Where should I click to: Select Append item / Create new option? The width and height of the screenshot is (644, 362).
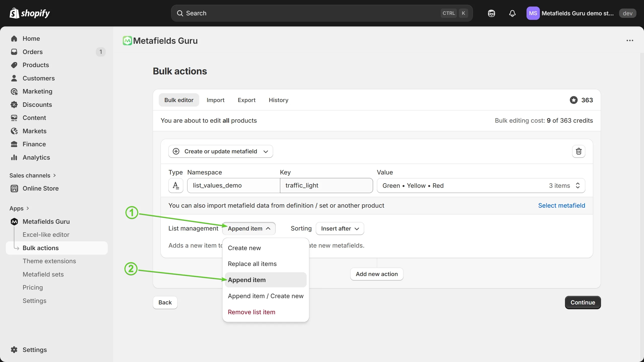click(x=266, y=296)
